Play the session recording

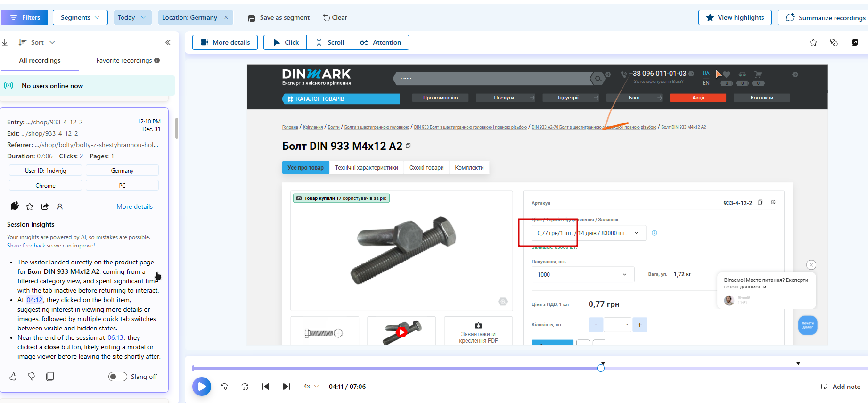(202, 387)
